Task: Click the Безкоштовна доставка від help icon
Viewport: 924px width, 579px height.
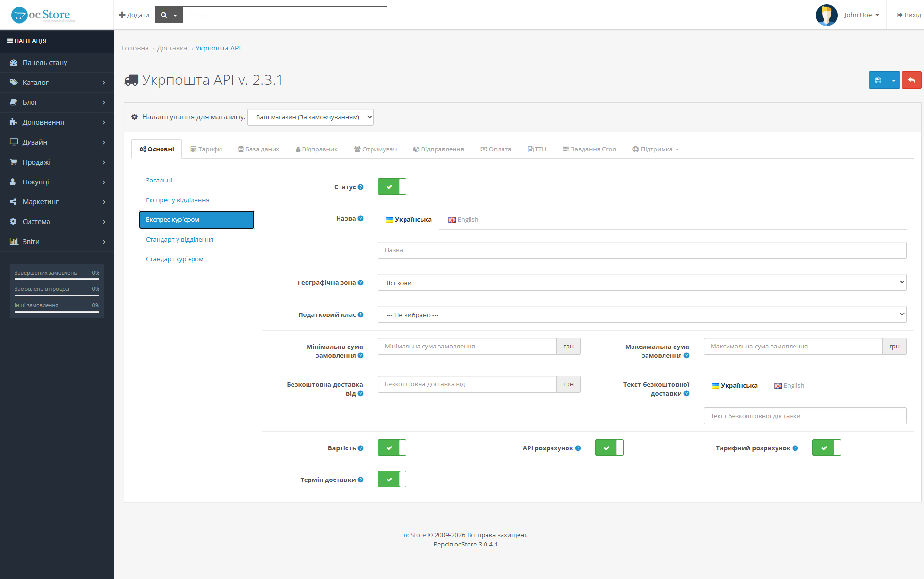Action: [x=361, y=393]
